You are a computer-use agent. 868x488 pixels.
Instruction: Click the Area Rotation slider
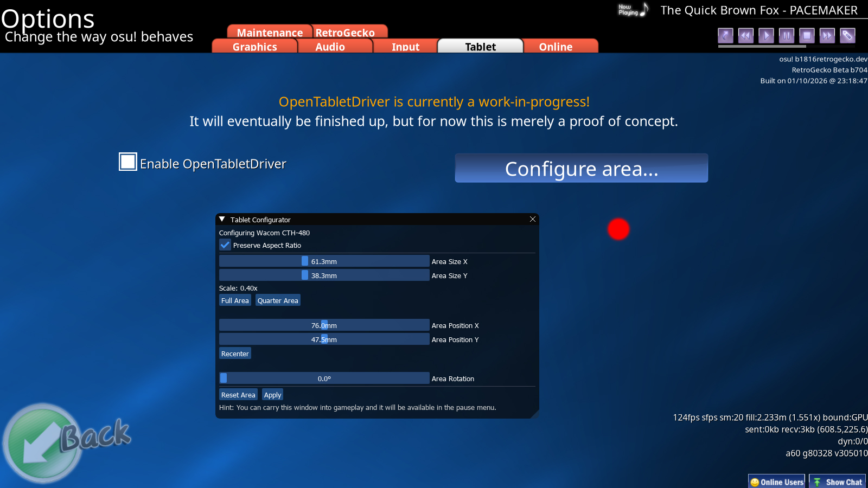pyautogui.click(x=324, y=378)
